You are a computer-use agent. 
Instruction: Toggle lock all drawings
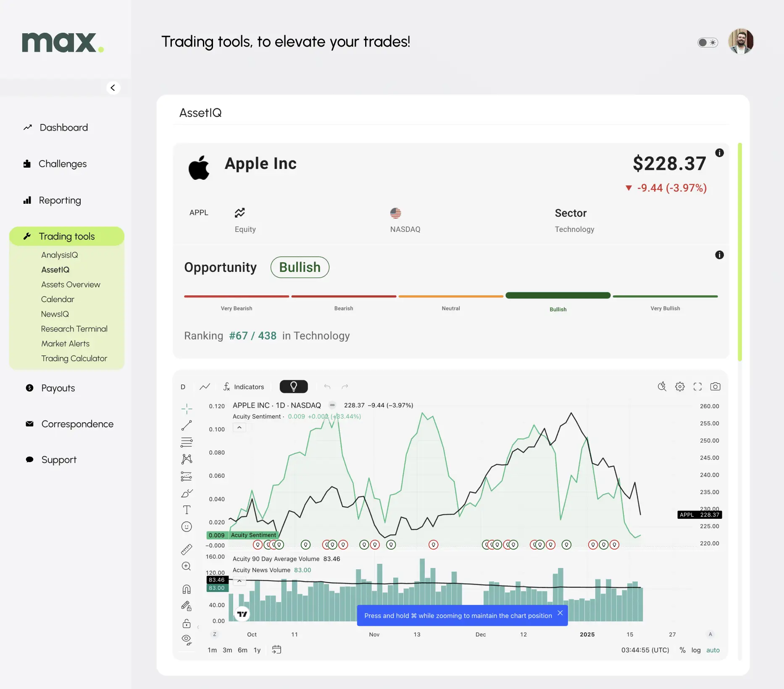tap(187, 623)
